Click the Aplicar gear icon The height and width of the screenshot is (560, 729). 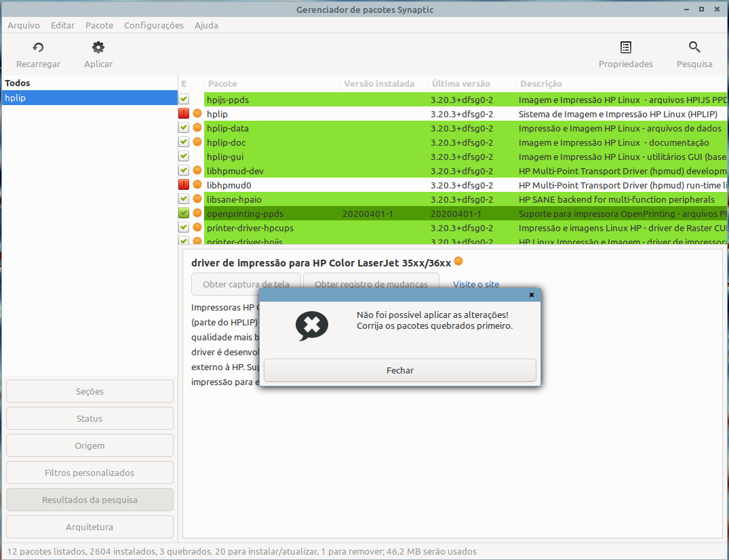click(98, 47)
